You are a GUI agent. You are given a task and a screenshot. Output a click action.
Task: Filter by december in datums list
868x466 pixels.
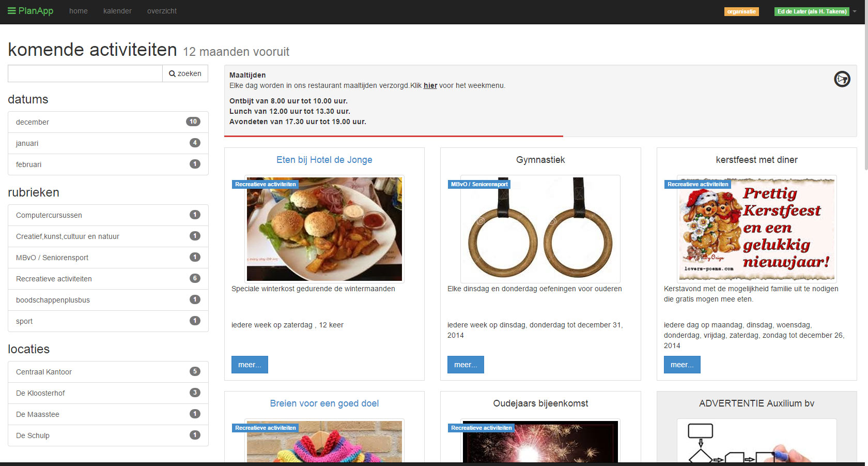pos(33,122)
